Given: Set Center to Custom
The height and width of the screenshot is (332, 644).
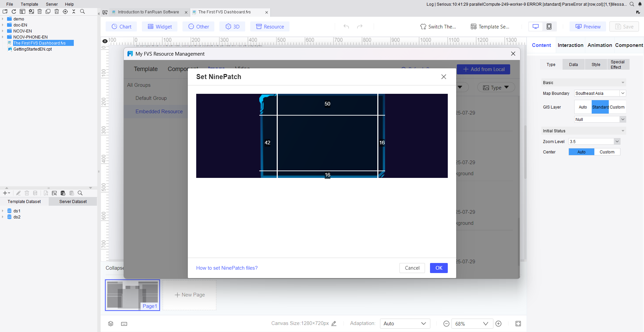Looking at the screenshot, I should (607, 152).
